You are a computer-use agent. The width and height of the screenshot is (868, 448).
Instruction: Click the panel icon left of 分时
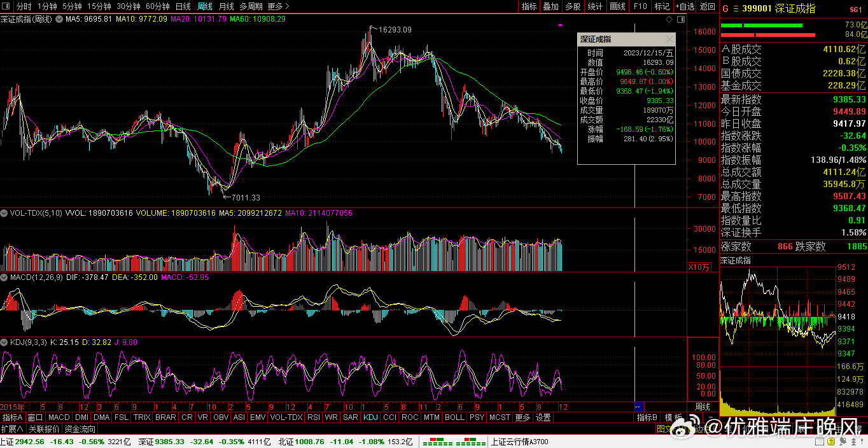[6, 6]
